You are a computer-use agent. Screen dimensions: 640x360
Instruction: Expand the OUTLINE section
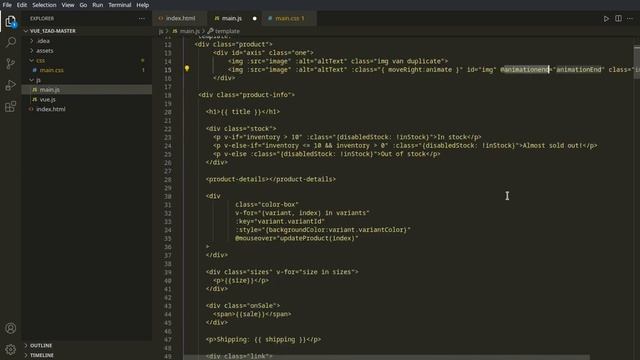tap(87, 345)
